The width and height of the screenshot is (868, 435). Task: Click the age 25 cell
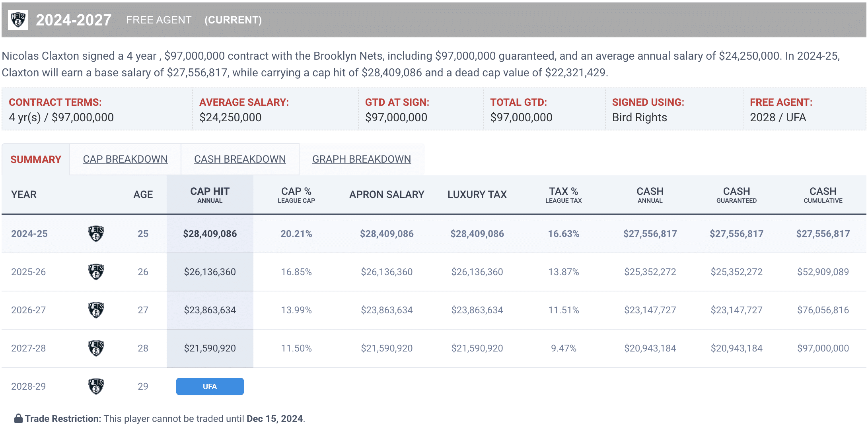point(143,234)
